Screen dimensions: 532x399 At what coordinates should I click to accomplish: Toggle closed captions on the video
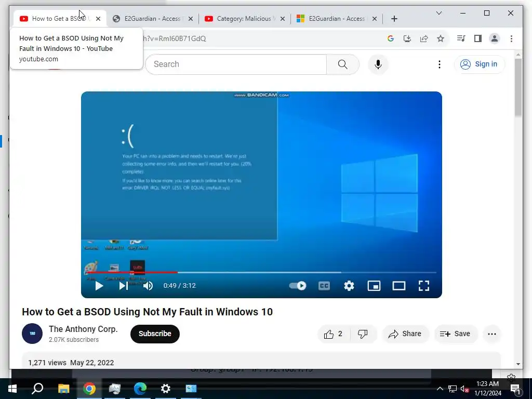(x=324, y=286)
